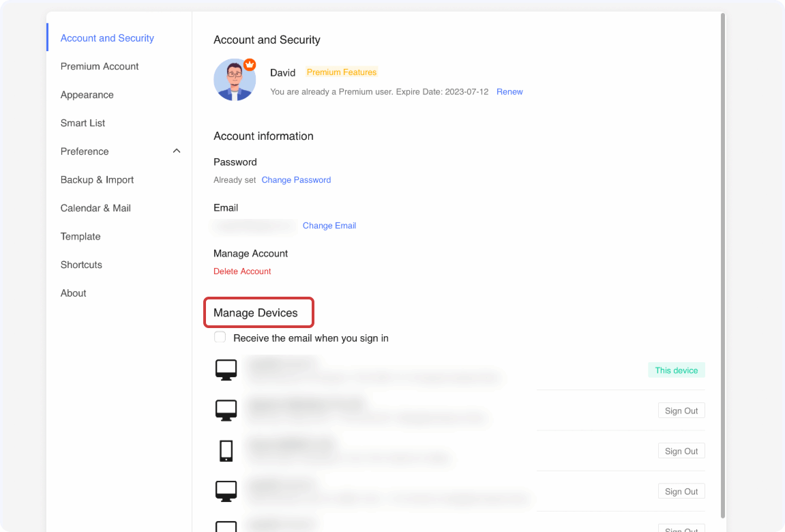Click the orange premium crown badge
Viewport: 785px width, 532px height.
[x=250, y=64]
